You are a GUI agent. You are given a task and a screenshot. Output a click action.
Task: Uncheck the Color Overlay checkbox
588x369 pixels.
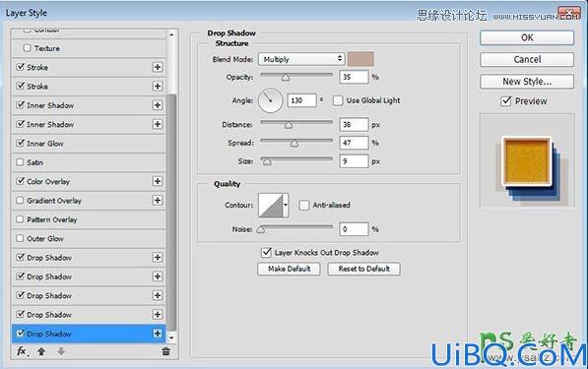20,181
